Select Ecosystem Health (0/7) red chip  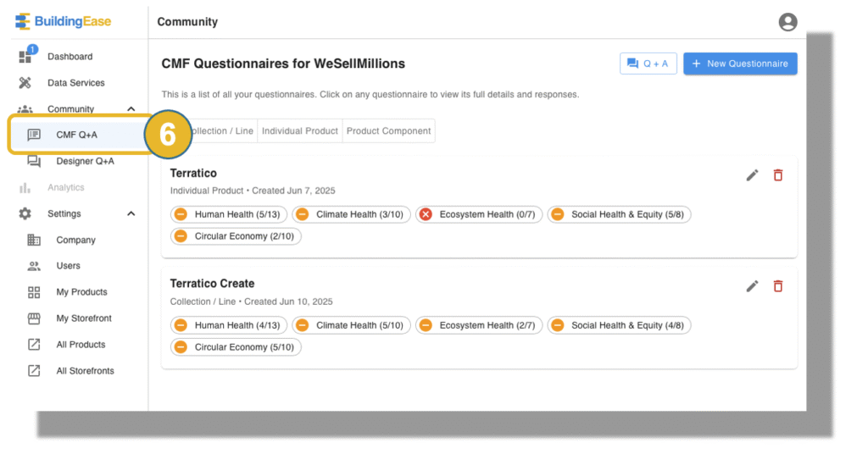pyautogui.click(x=479, y=214)
